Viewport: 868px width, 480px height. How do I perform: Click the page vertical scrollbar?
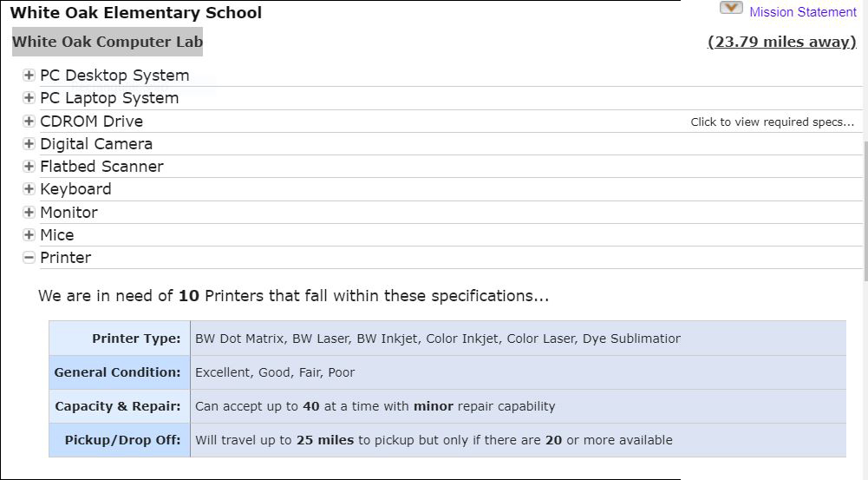(x=865, y=211)
